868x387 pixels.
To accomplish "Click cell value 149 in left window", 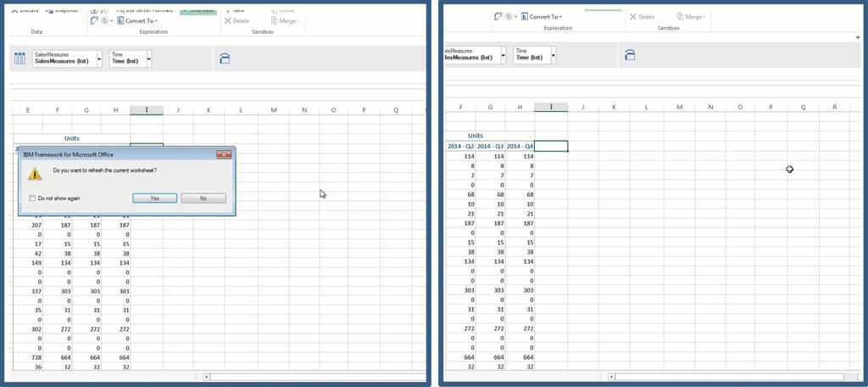I will (x=36, y=263).
